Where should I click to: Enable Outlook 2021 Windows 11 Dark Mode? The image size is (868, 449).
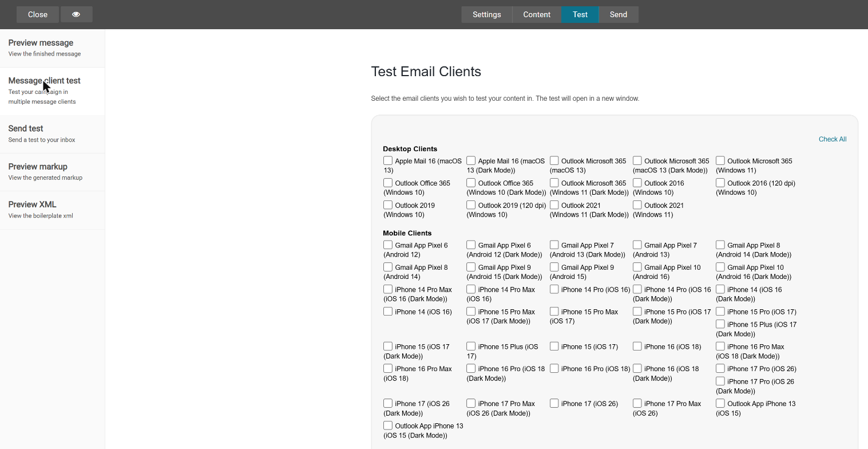554,205
